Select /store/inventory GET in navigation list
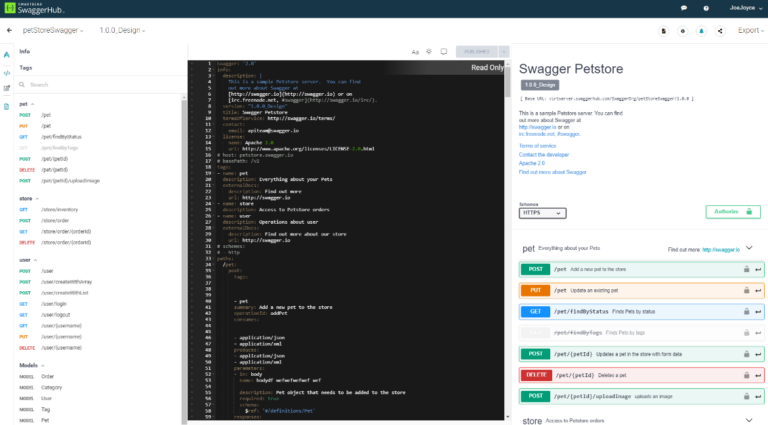 [60, 209]
